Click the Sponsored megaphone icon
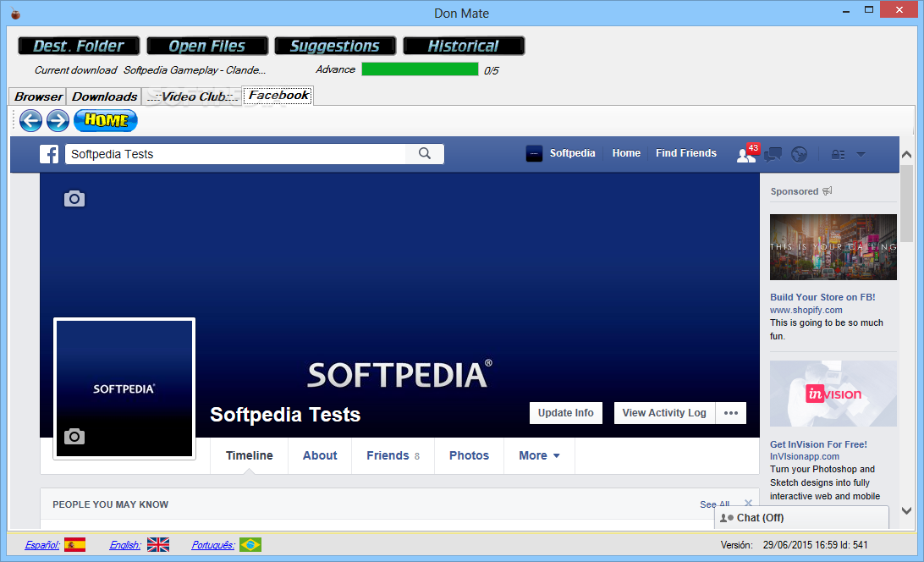 pyautogui.click(x=828, y=191)
